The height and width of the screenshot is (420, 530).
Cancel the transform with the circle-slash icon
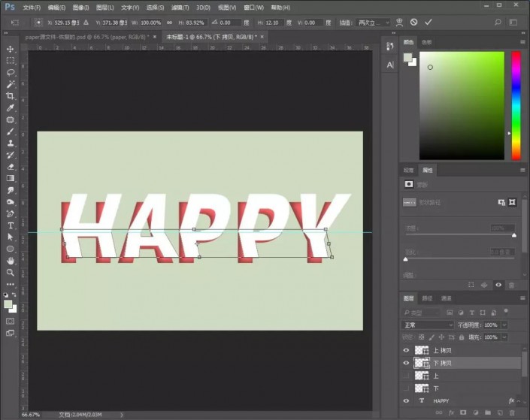tap(413, 23)
